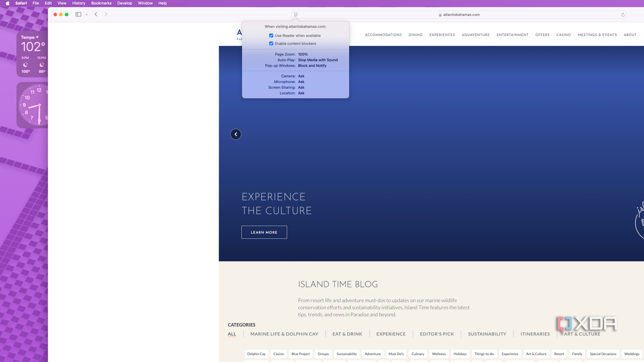
Task: Open the Bookmarks menu
Action: pyautogui.click(x=101, y=3)
